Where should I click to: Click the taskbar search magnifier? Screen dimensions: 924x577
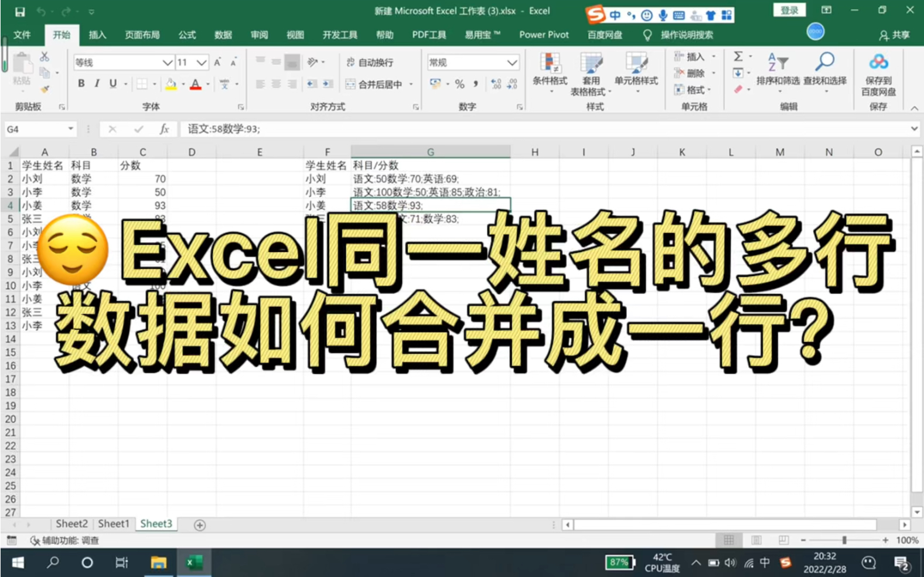coord(53,563)
